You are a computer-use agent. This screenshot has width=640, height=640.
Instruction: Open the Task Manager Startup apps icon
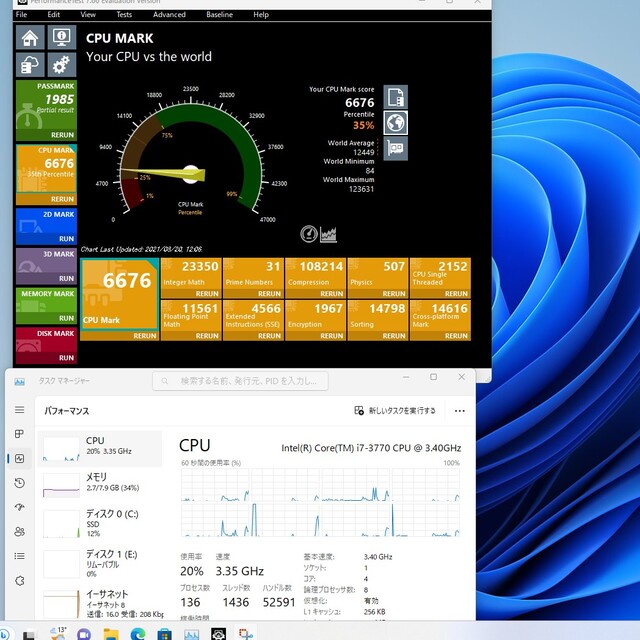pos(20,507)
